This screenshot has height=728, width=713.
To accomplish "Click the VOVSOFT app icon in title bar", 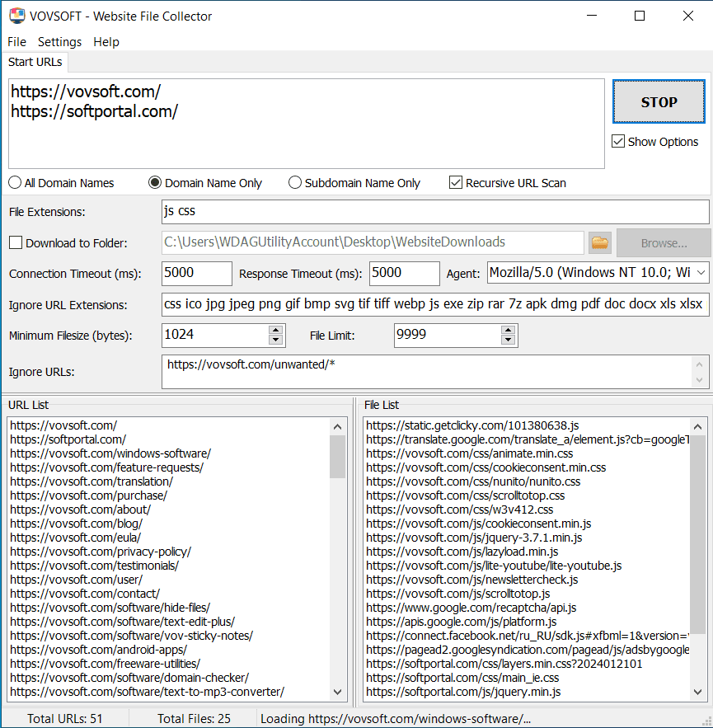I will pos(16,16).
